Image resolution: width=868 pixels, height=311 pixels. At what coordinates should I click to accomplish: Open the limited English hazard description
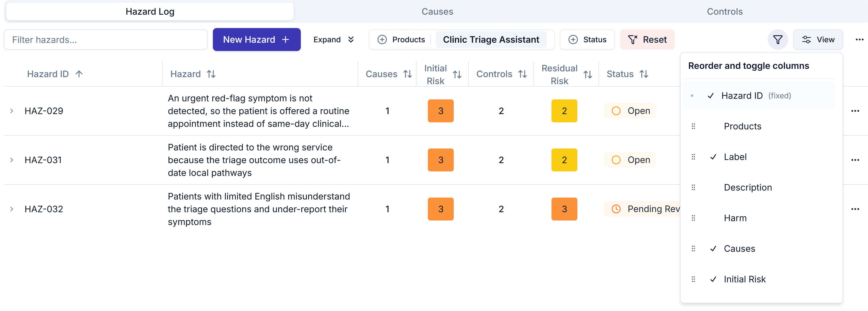coord(259,209)
